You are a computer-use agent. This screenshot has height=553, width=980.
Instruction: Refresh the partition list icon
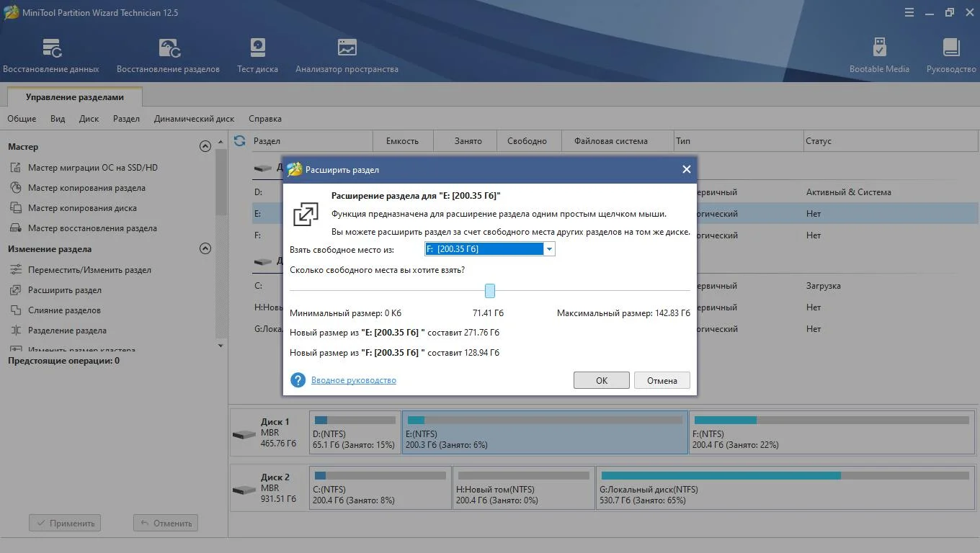pyautogui.click(x=239, y=141)
